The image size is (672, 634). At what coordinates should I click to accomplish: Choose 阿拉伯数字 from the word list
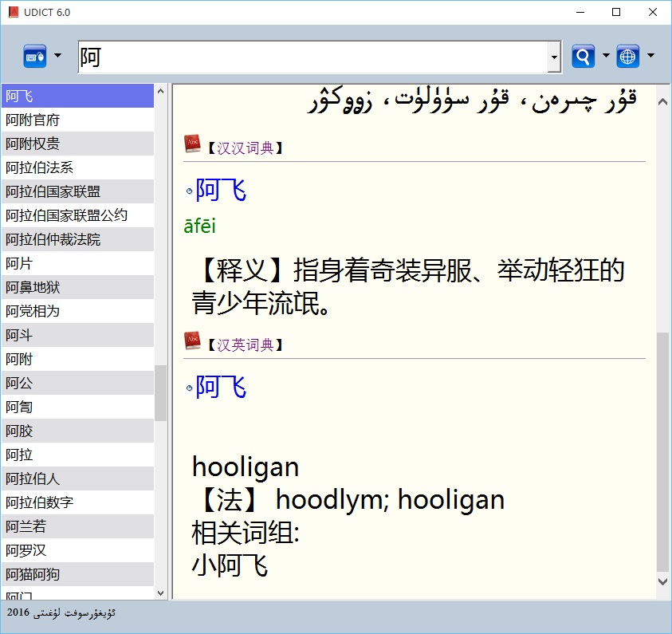[x=40, y=502]
